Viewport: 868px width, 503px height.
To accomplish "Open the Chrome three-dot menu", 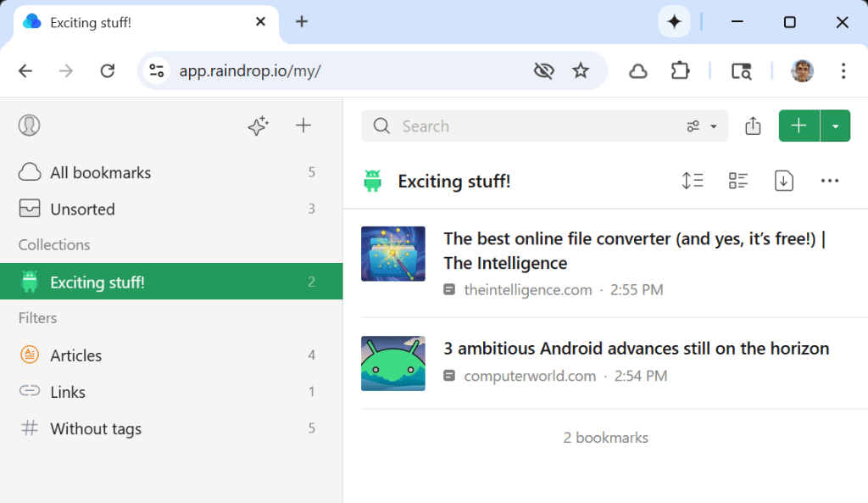I will pyautogui.click(x=843, y=71).
